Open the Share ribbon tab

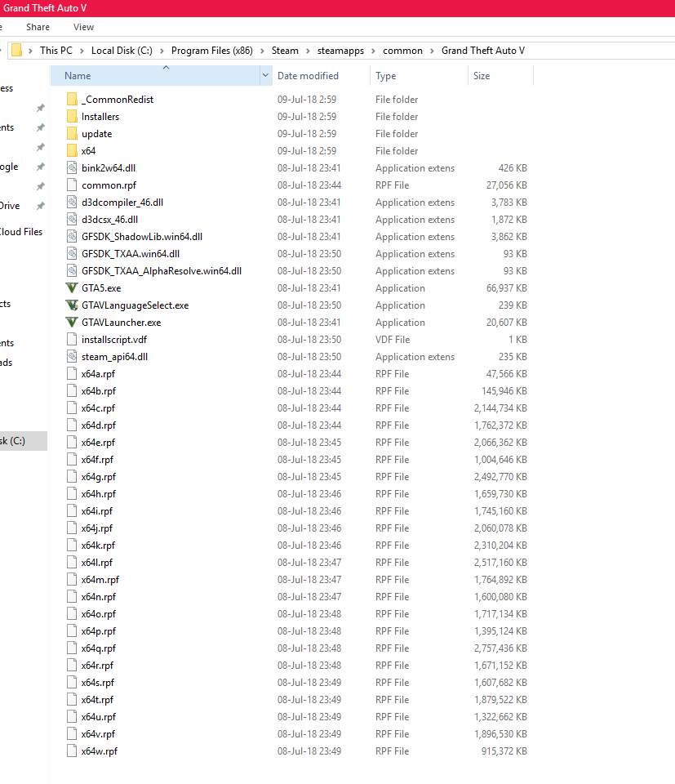pyautogui.click(x=38, y=27)
